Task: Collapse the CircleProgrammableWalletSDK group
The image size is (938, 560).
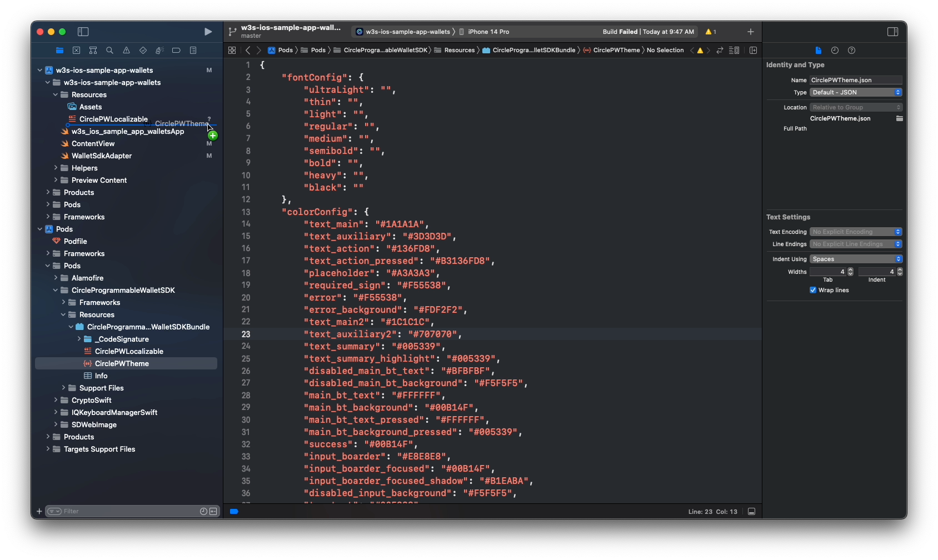Action: tap(56, 290)
